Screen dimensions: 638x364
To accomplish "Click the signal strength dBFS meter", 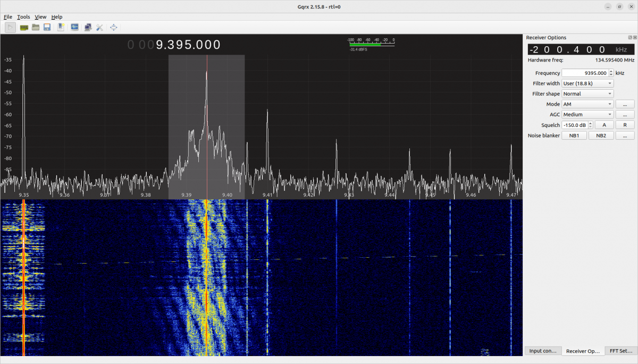I will (x=371, y=44).
